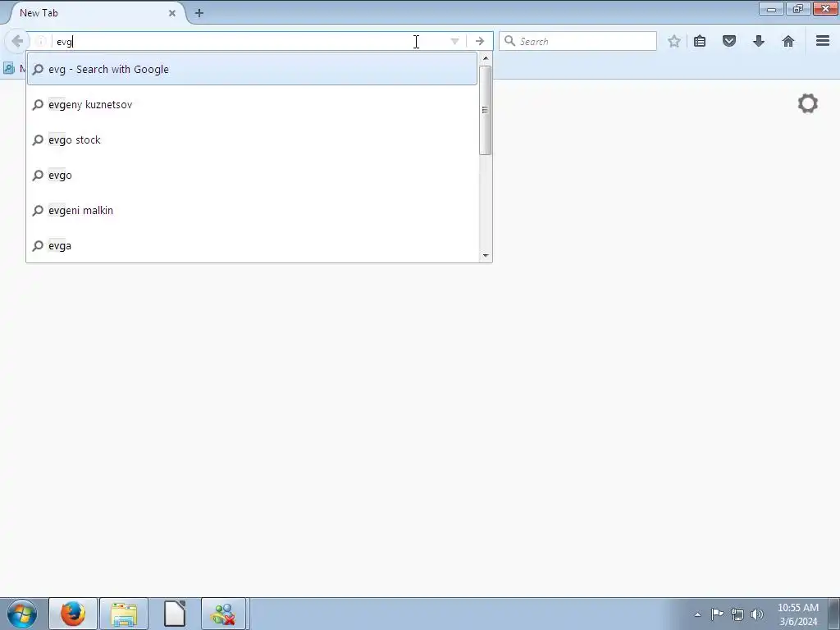Click the Show desktop strip on taskbar
This screenshot has height=630, width=840.
pos(833,614)
